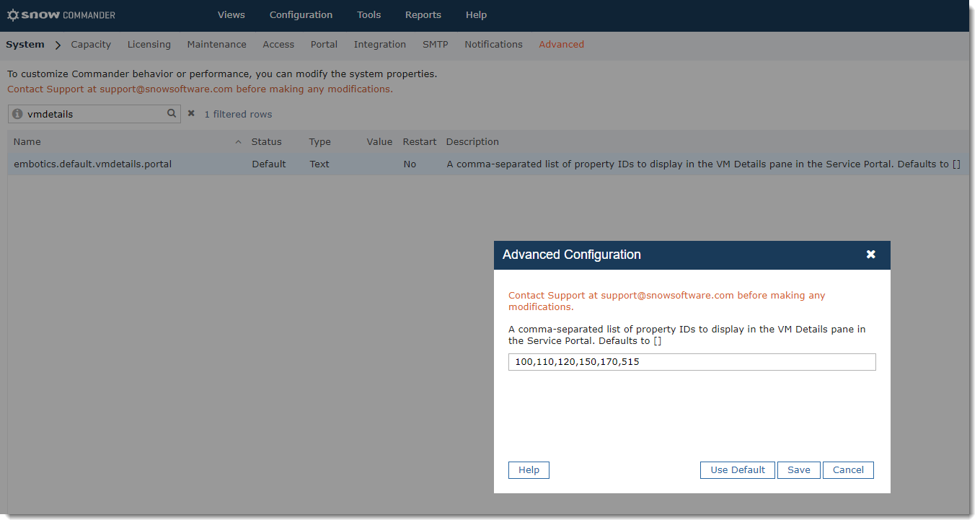980x525 pixels.
Task: Click the Name column header
Action: pyautogui.click(x=27, y=142)
